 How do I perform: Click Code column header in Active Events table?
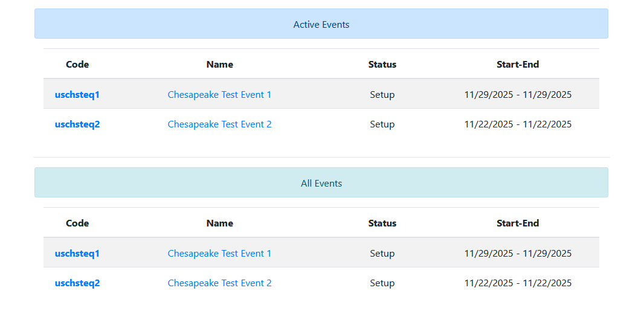(77, 65)
